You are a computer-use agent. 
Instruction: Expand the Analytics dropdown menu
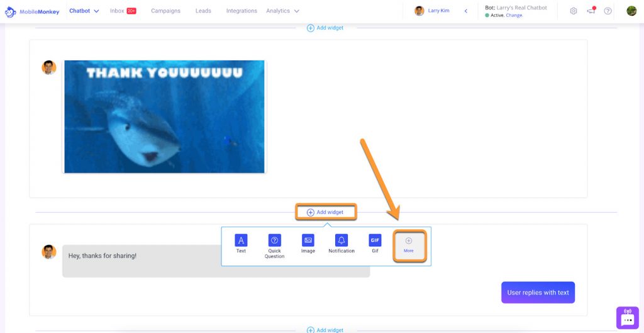[x=282, y=11]
